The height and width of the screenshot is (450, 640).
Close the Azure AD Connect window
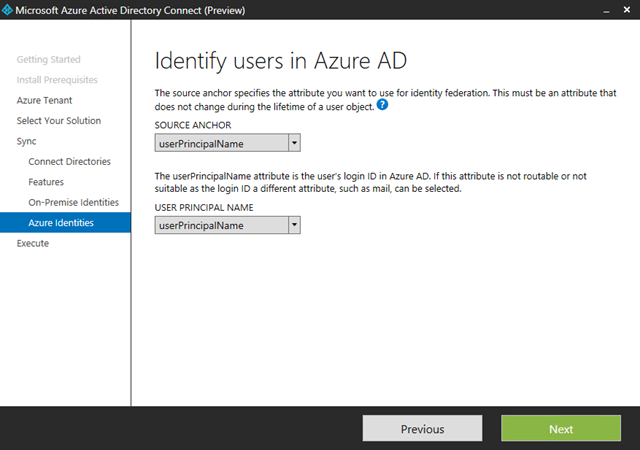tap(627, 9)
